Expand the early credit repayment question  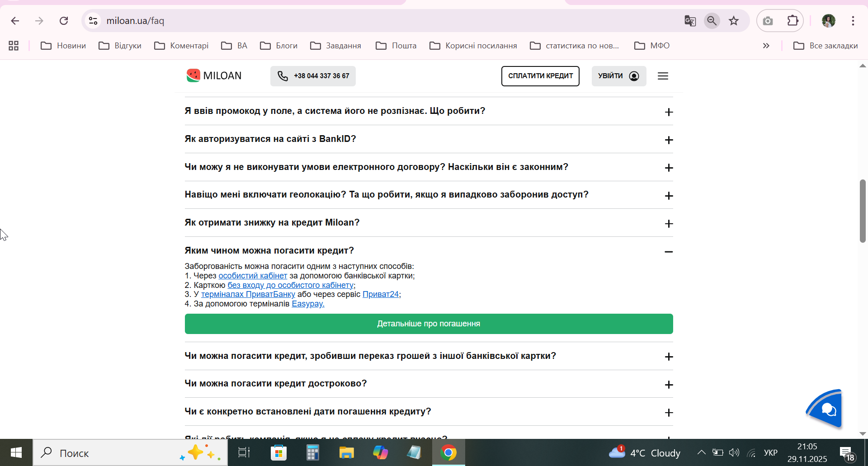point(429,384)
